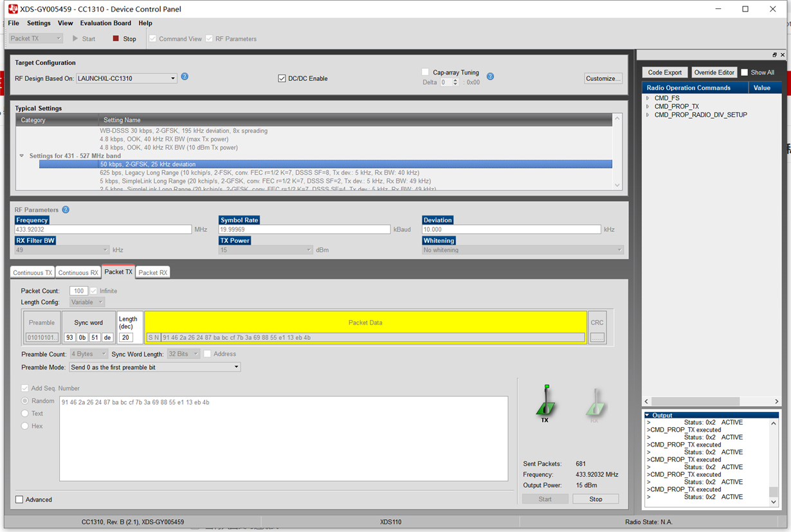Open the TX Power dropdown
The width and height of the screenshot is (791, 532).
[266, 250]
